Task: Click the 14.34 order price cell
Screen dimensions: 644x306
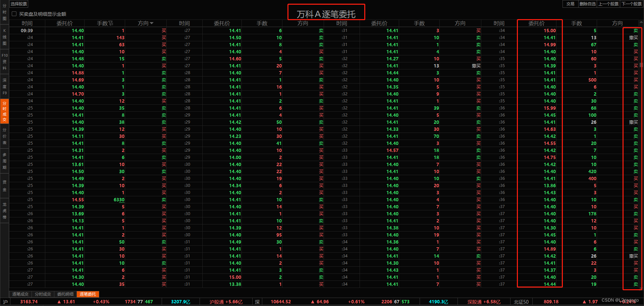Action: click(x=235, y=186)
